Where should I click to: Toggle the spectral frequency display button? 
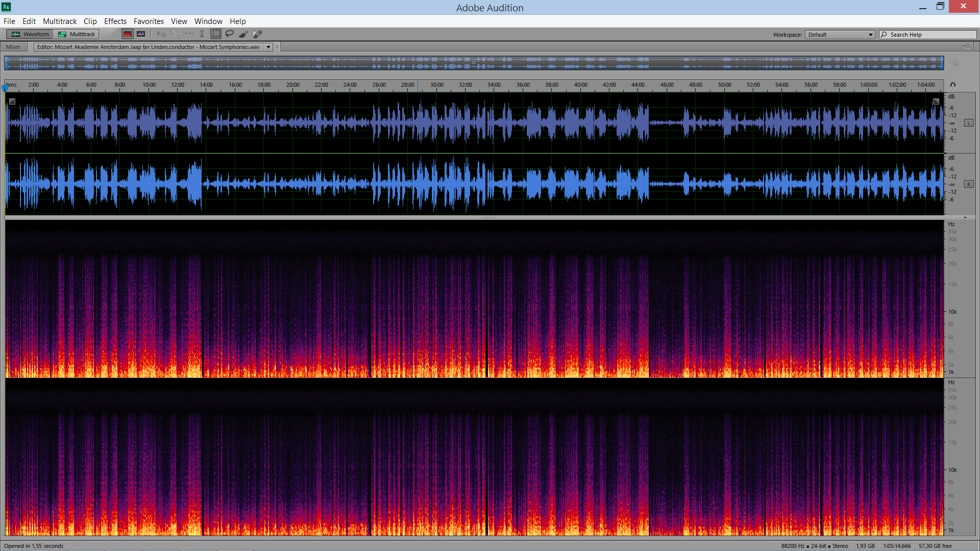[x=128, y=34]
